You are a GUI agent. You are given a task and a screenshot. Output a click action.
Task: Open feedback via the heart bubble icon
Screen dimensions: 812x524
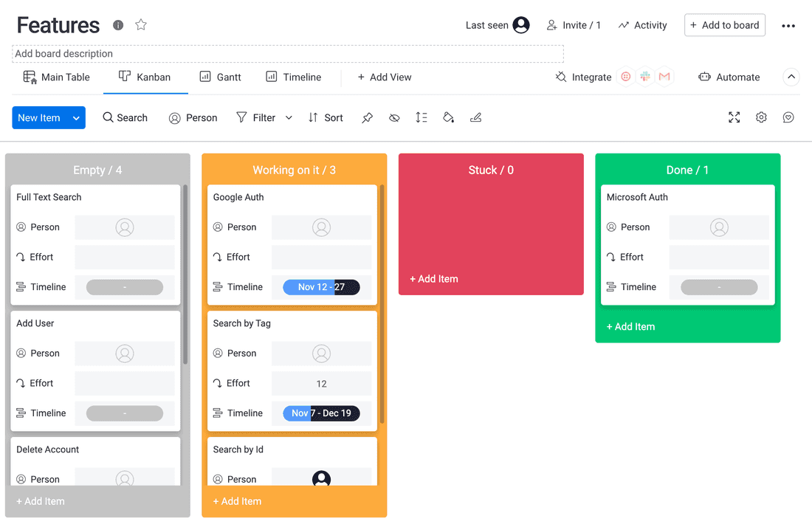[x=788, y=117]
